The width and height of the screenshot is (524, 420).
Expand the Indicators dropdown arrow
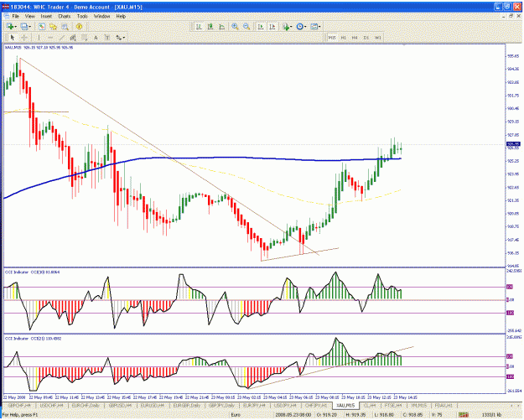coord(291,27)
